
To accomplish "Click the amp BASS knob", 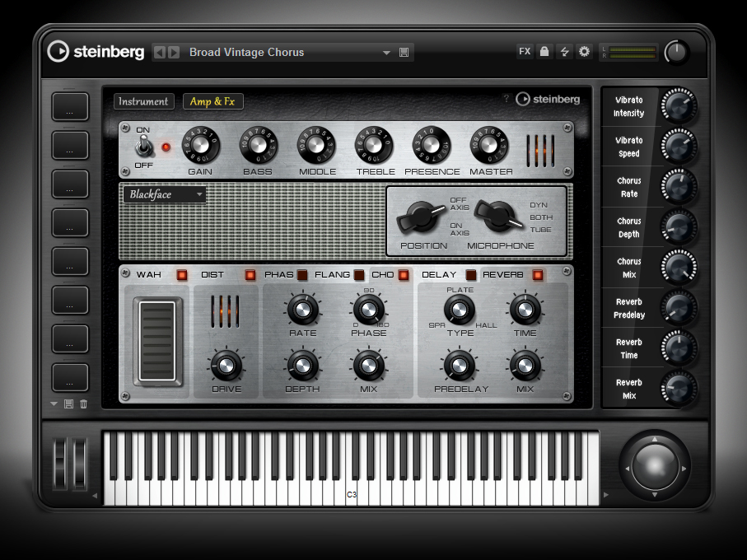I will [259, 145].
